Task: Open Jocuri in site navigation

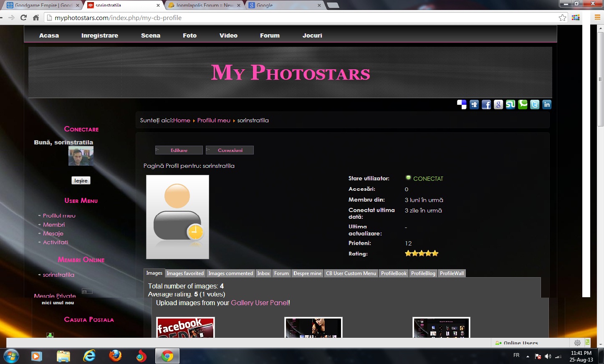Action: 312,35
